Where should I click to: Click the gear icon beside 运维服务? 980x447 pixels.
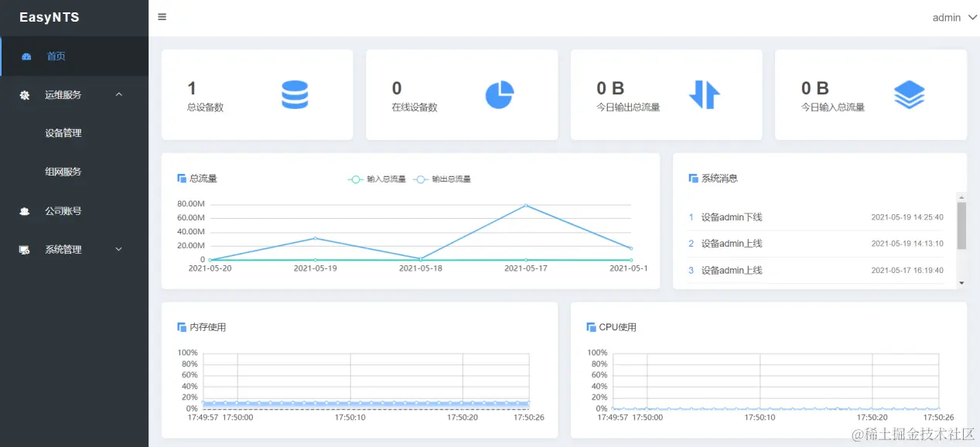tap(25, 95)
